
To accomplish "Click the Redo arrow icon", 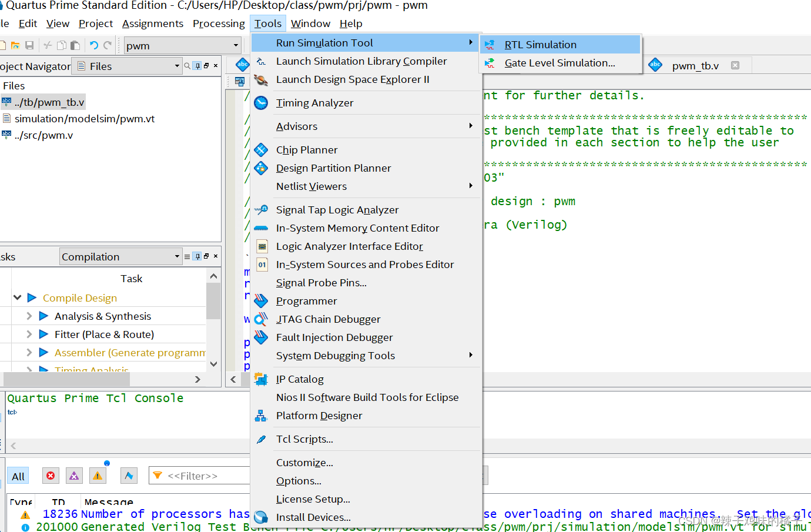I will tap(108, 45).
